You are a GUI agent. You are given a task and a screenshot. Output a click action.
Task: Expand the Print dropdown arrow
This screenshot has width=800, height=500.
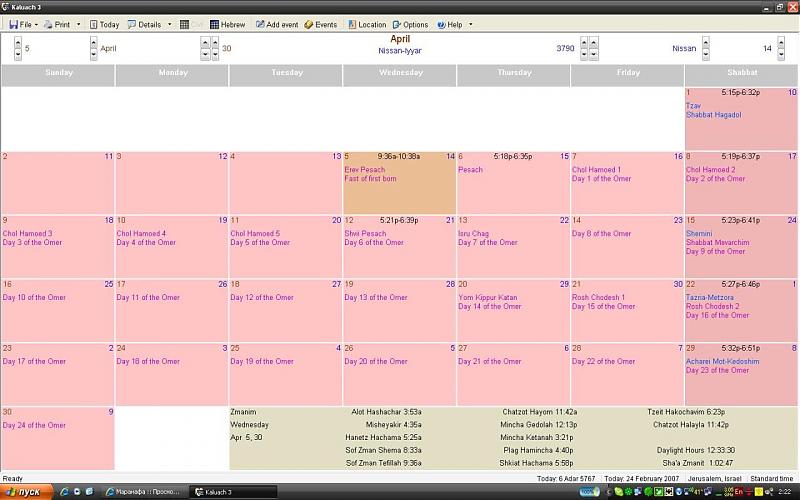79,24
